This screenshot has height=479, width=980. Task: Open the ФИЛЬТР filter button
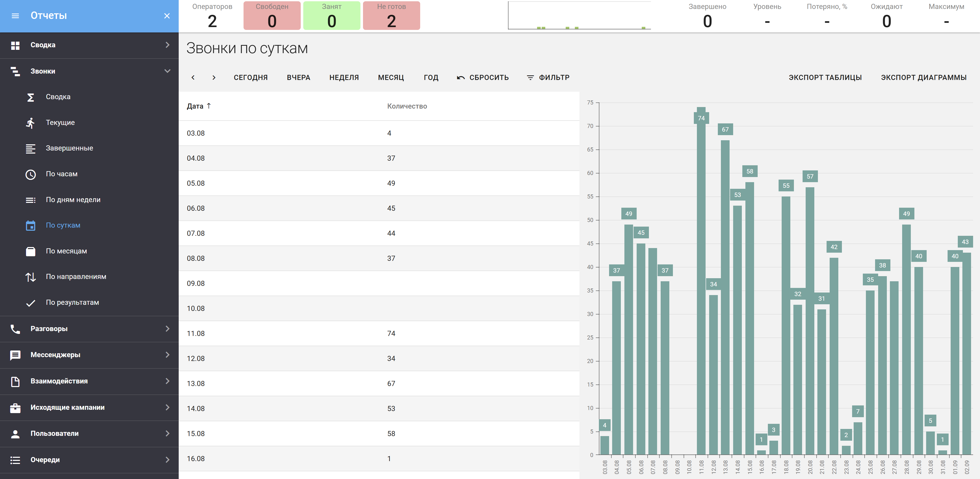click(x=548, y=77)
